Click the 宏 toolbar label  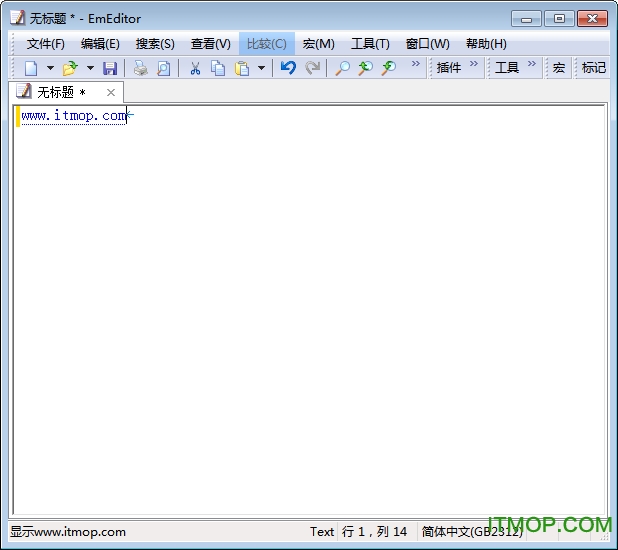pyautogui.click(x=559, y=68)
